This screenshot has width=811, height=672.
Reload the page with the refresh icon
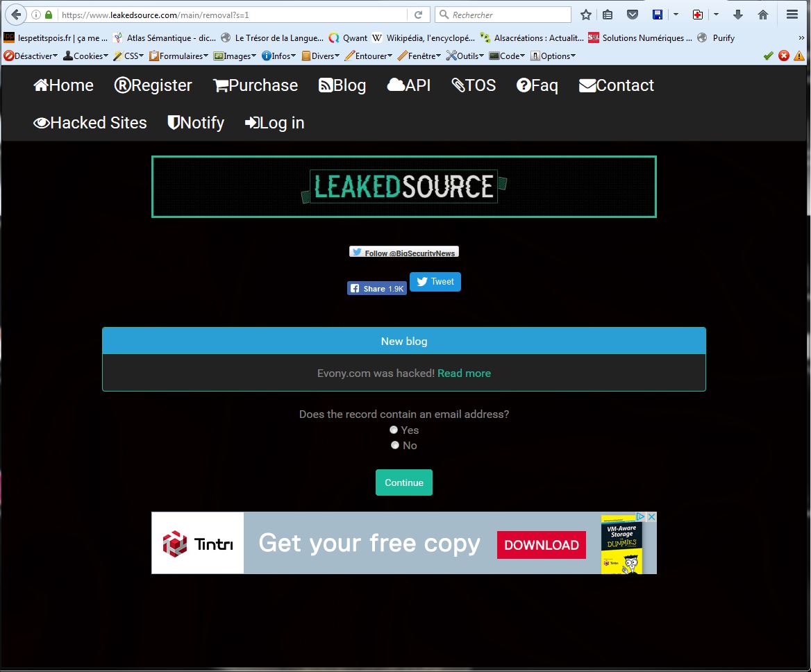[x=418, y=15]
